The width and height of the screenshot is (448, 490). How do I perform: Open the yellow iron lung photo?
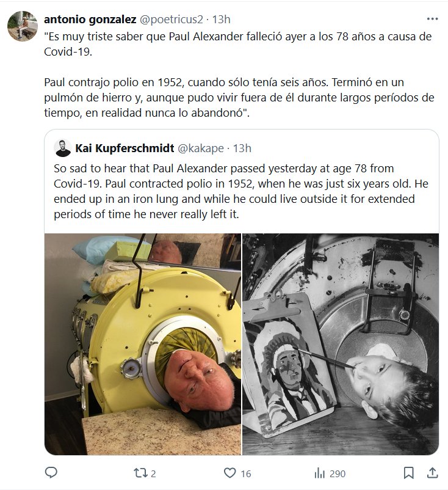click(x=143, y=344)
